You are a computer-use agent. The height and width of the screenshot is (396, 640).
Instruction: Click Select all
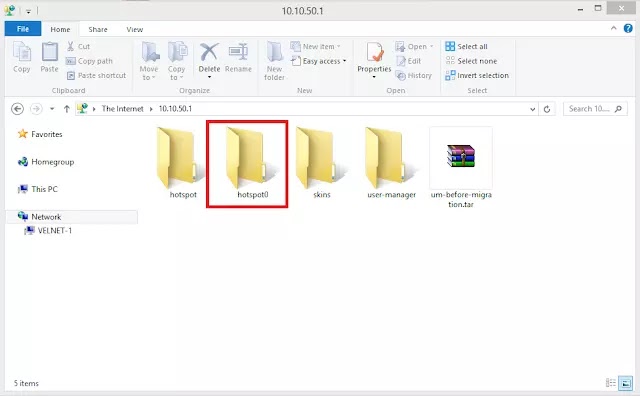(x=466, y=47)
